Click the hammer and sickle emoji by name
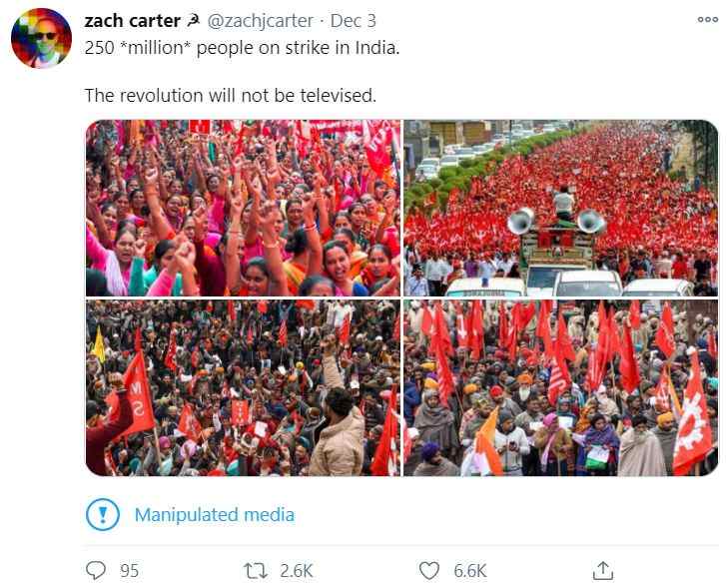 pos(193,20)
